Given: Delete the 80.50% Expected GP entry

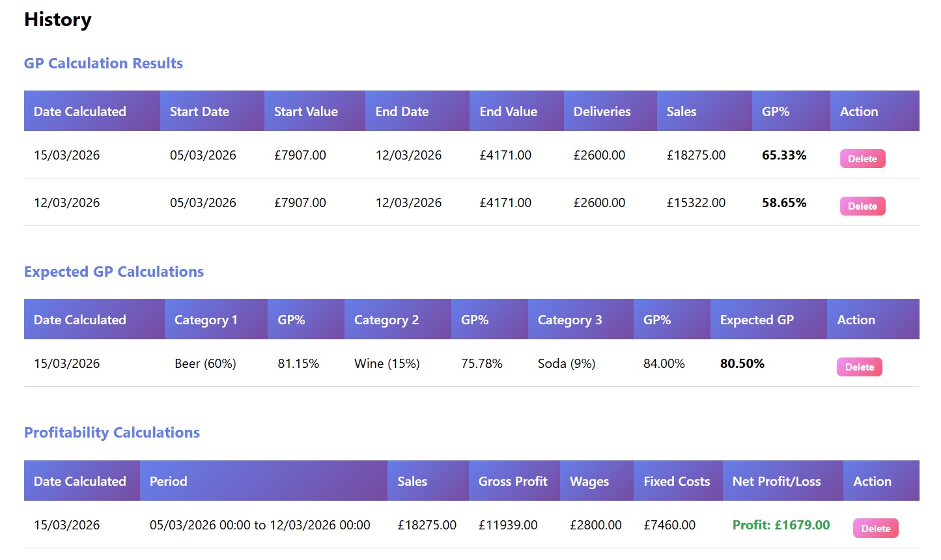Looking at the screenshot, I should coord(859,367).
